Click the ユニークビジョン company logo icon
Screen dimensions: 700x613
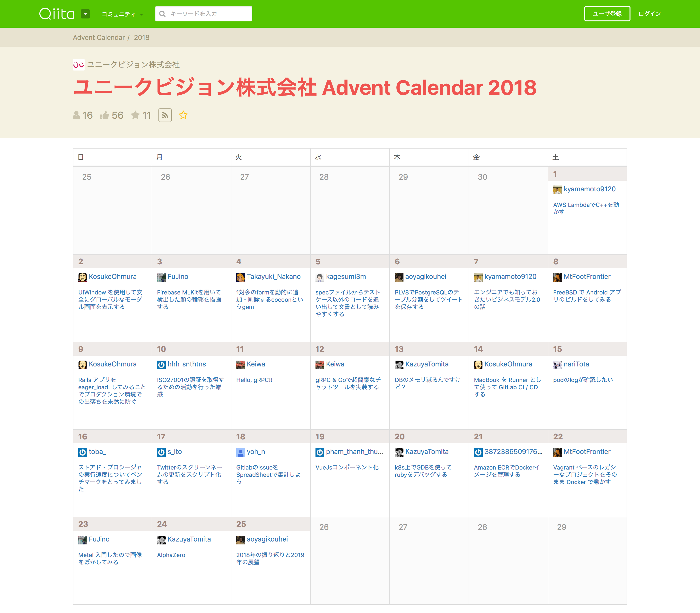point(79,65)
